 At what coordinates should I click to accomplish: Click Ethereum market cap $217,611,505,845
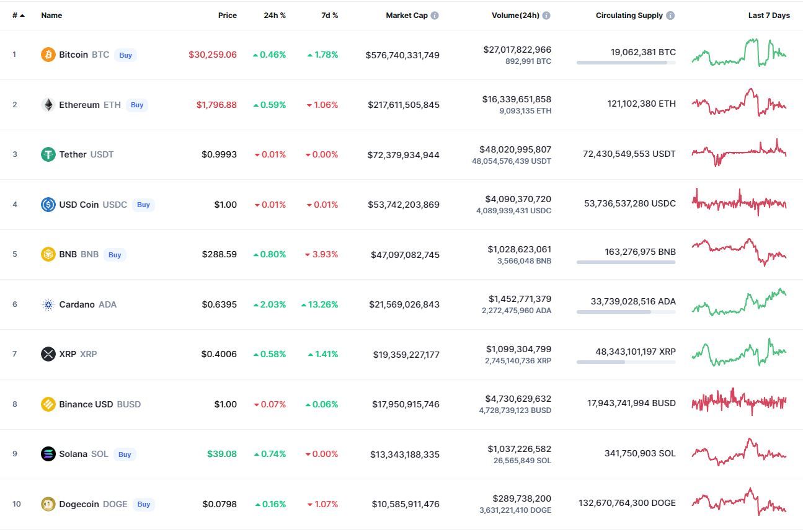(404, 105)
